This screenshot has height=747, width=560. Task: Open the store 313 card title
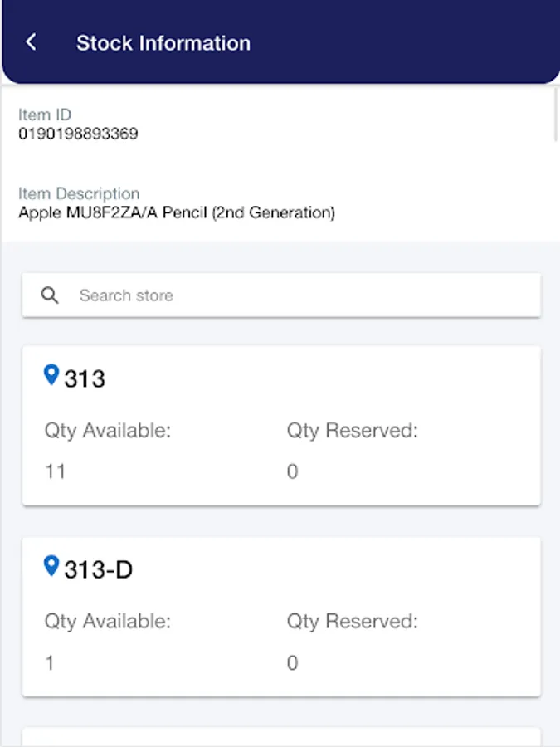(x=85, y=379)
